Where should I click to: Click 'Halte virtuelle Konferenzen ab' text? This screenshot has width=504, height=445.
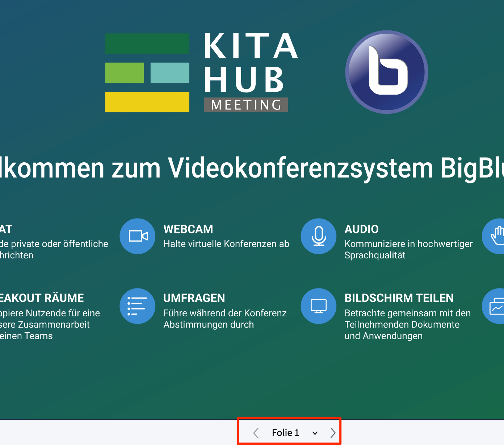pos(226,244)
